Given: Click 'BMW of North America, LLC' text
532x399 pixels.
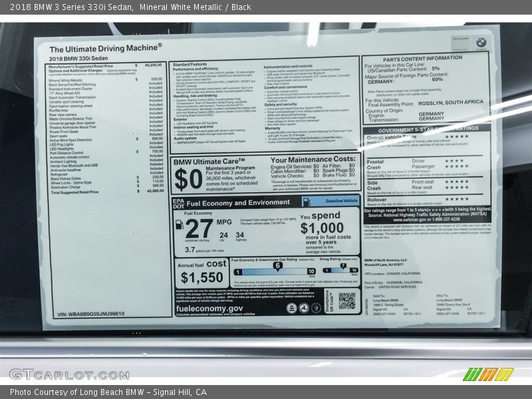Looking at the screenshot, I should (386, 260).
